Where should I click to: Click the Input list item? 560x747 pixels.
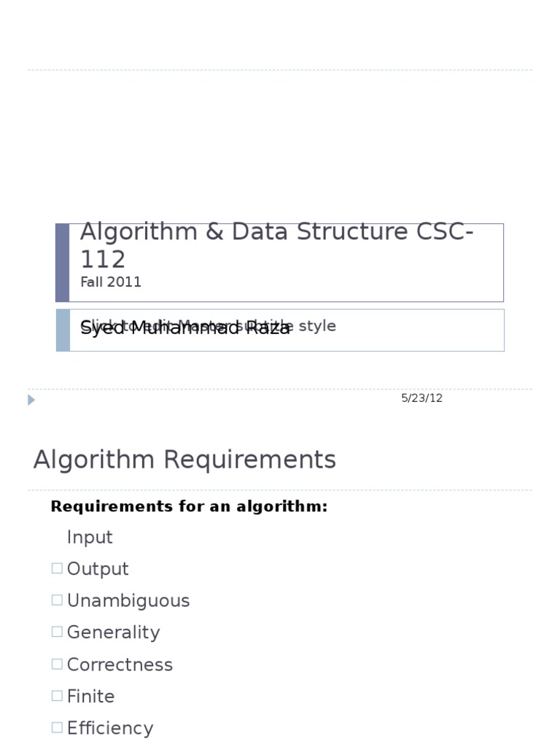90,538
